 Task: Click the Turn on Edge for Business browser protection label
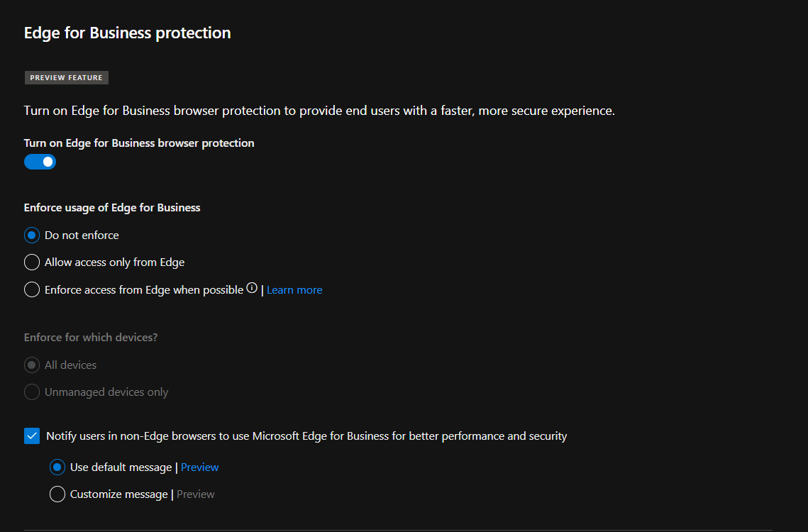click(139, 143)
